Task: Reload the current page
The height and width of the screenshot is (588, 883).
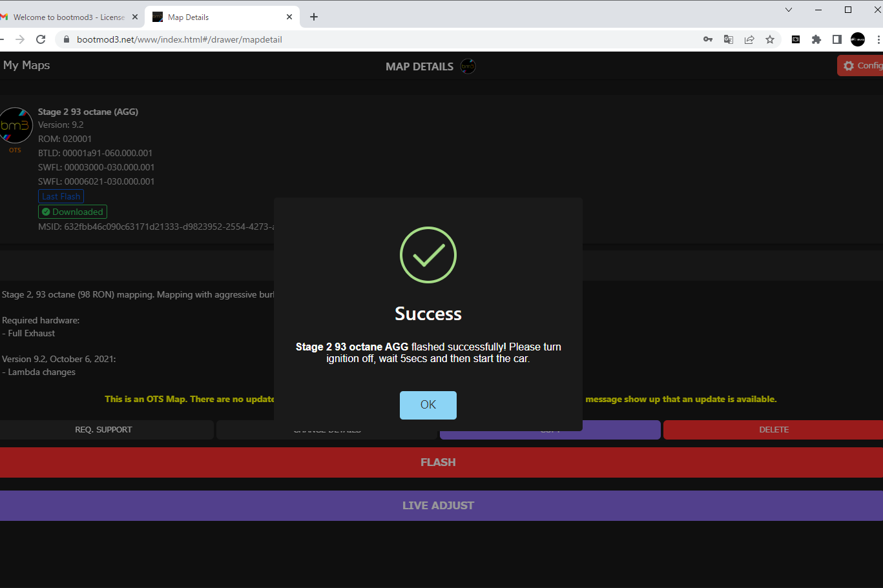Action: click(x=41, y=39)
